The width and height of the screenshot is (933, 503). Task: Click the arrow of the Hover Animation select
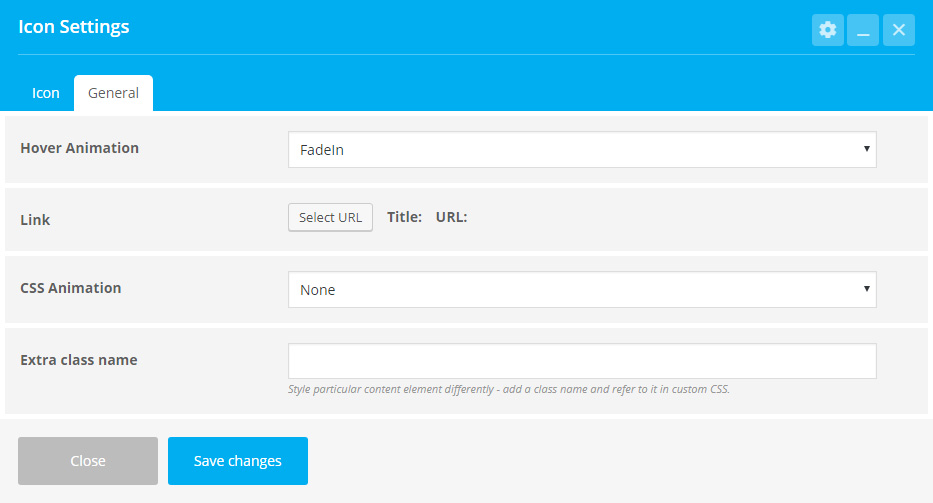(x=866, y=149)
